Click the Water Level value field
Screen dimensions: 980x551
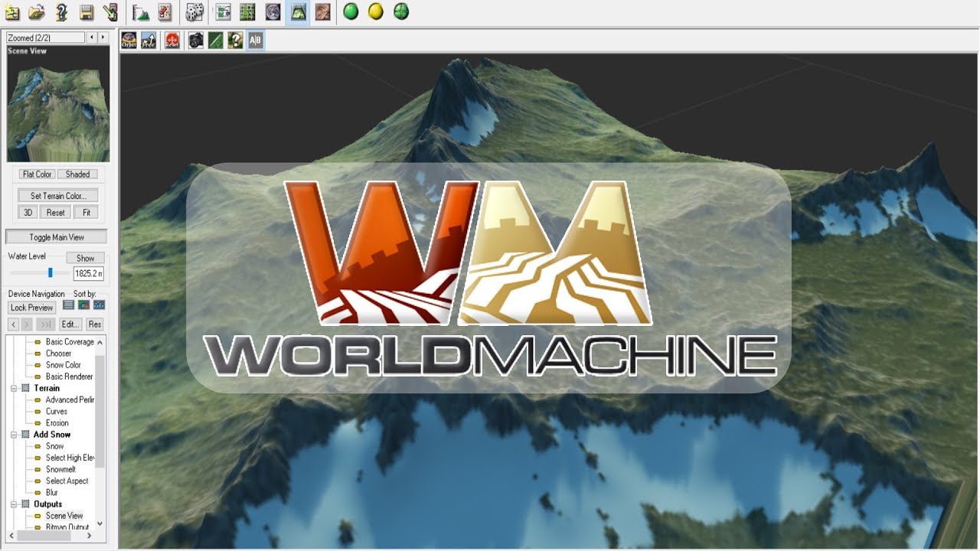(89, 273)
